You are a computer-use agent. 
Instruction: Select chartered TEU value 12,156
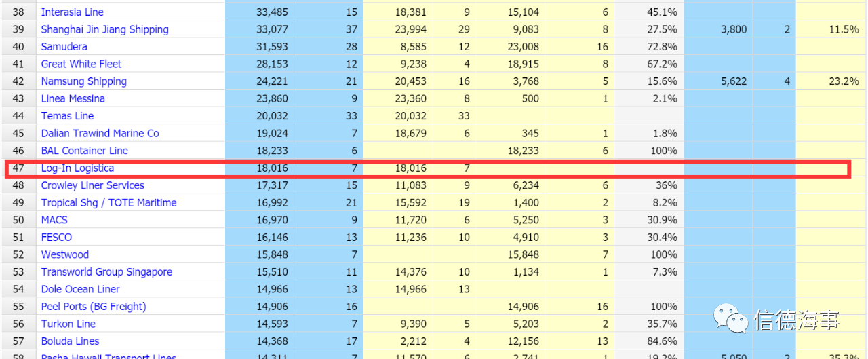[x=524, y=341]
